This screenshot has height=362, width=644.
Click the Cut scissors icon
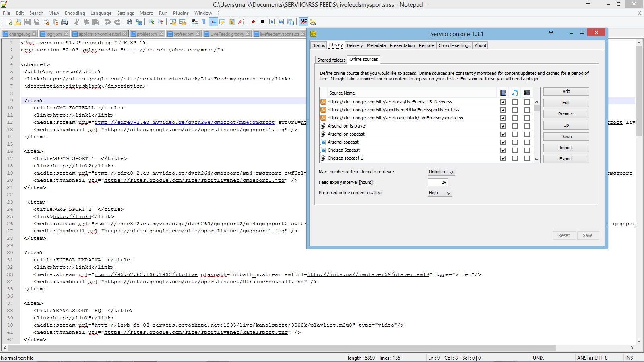coord(76,22)
